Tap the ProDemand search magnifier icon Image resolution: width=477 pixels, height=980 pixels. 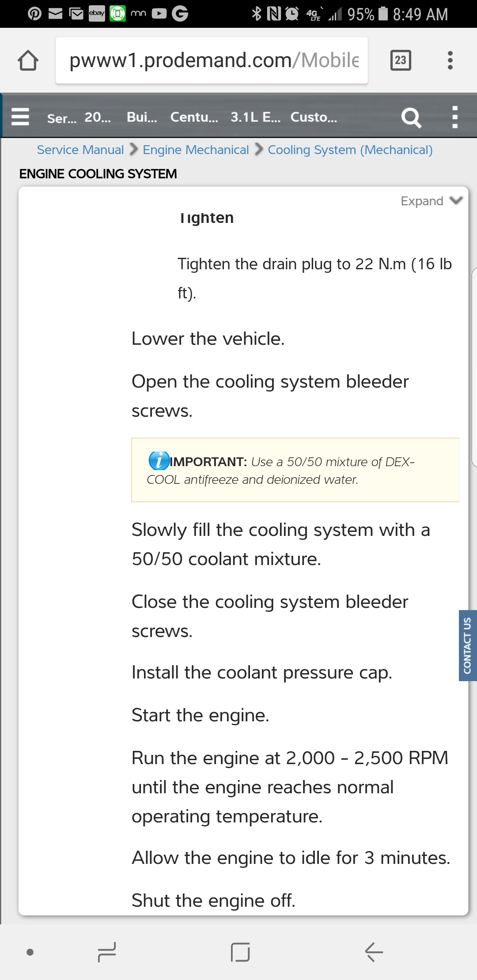411,117
